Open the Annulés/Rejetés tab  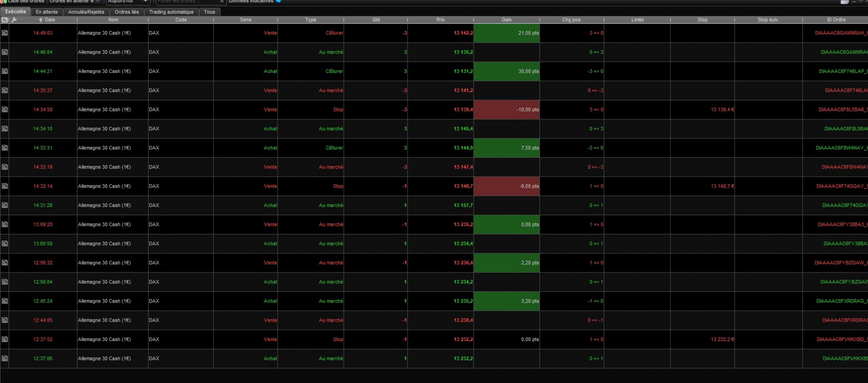tap(86, 12)
